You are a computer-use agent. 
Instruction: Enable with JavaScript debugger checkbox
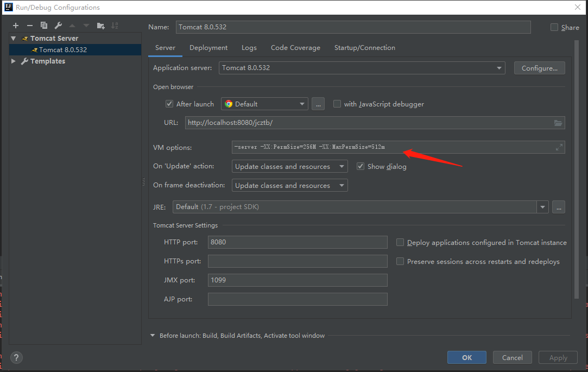[337, 104]
